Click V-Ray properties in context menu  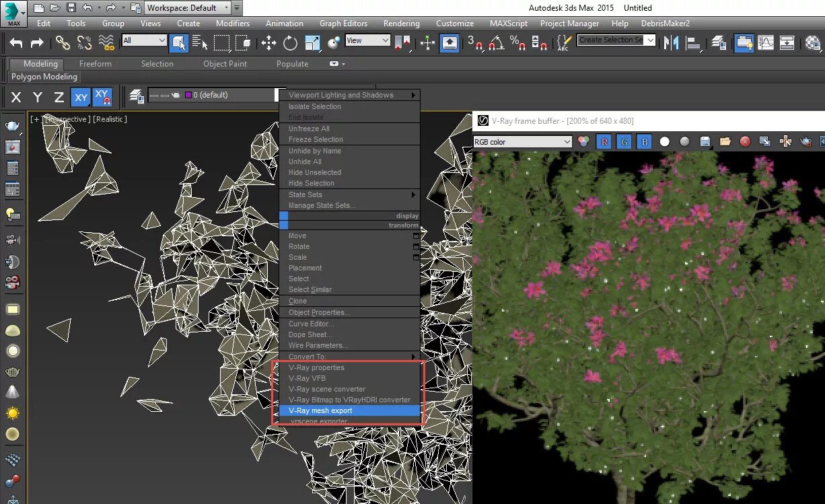(349, 367)
